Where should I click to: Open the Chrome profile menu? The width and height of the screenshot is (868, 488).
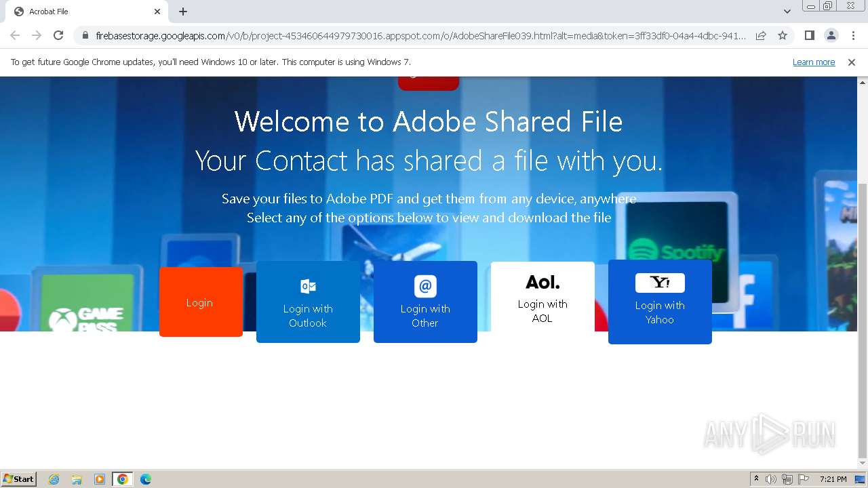(831, 35)
